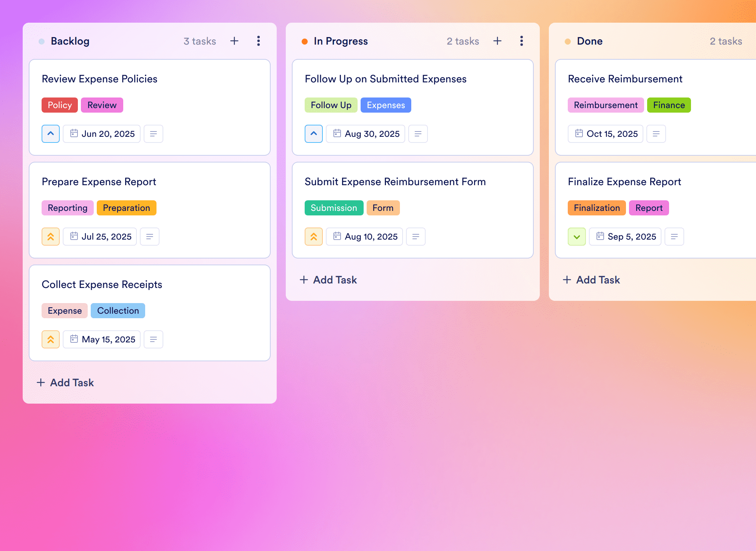Open priority selector on Review Expense Policies
Screen dimensions: 756x551
point(51,134)
